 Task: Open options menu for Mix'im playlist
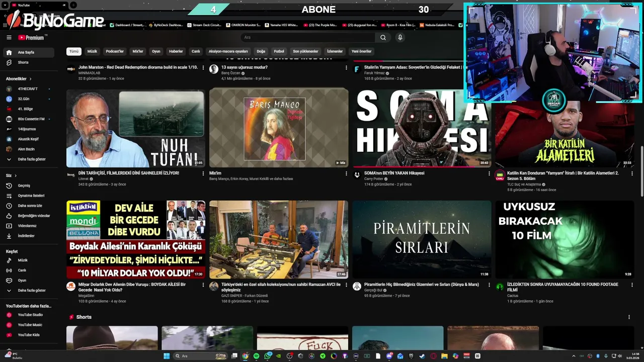point(346,173)
